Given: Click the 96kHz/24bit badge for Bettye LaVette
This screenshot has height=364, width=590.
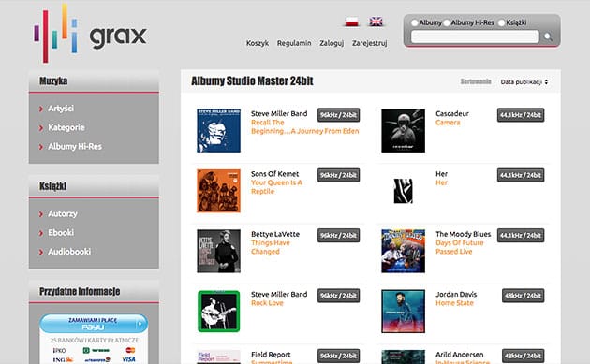Looking at the screenshot, I should 338,236.
